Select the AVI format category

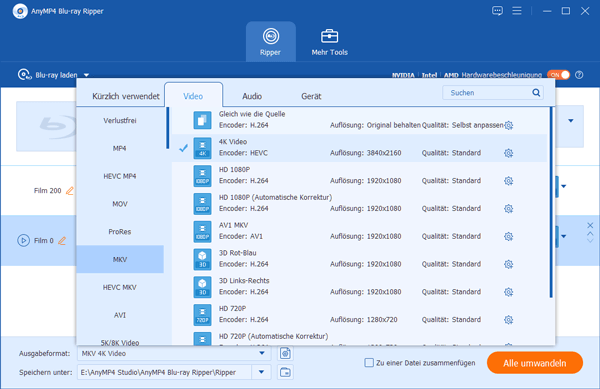click(120, 315)
